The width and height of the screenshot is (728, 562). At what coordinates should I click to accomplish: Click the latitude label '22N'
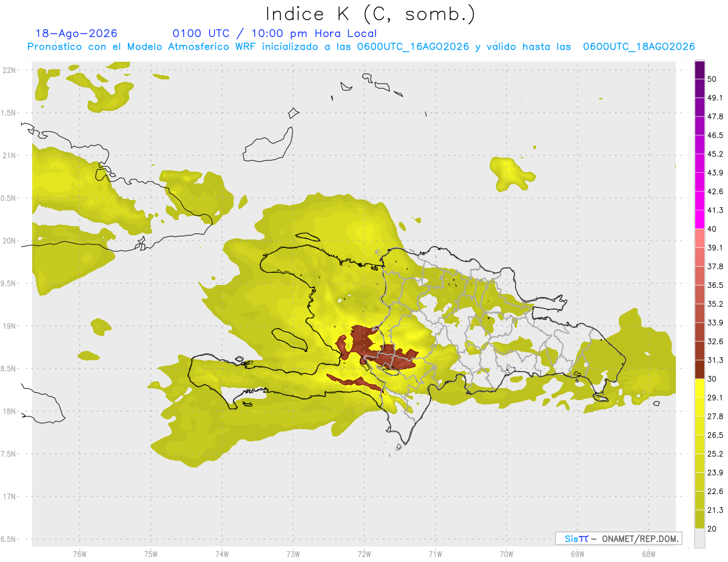tap(10, 70)
